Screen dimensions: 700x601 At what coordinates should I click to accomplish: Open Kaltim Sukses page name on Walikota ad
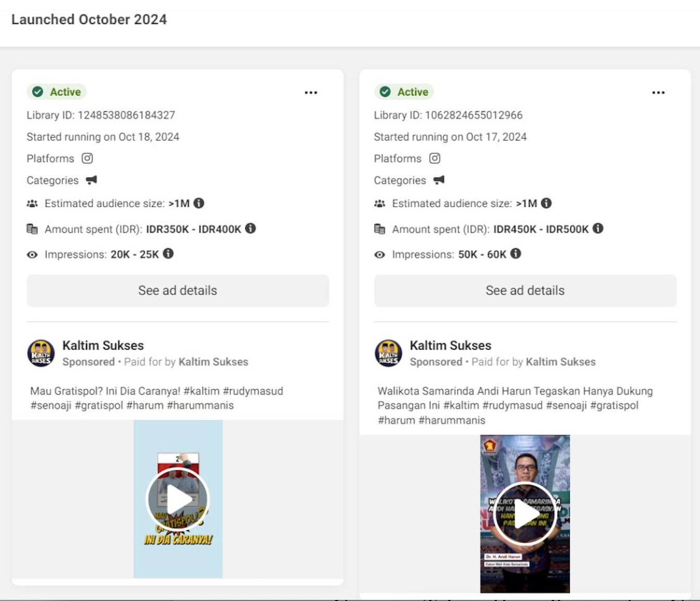(451, 345)
